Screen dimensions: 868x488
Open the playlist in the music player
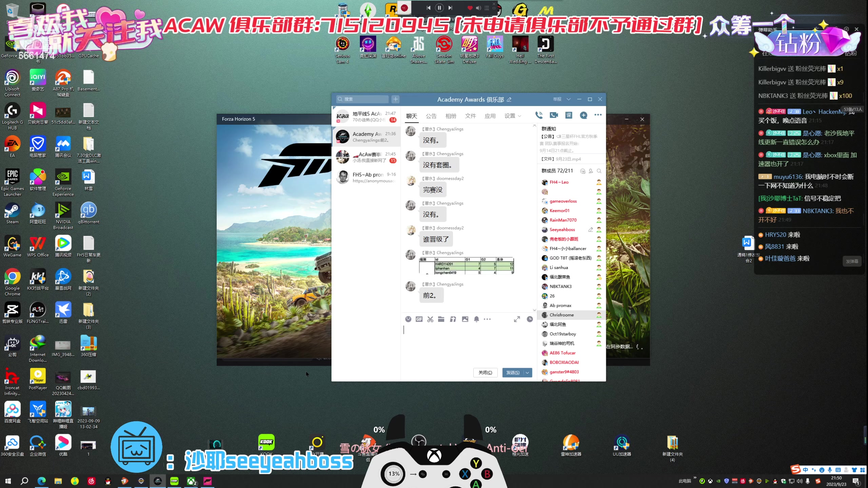[x=487, y=8]
